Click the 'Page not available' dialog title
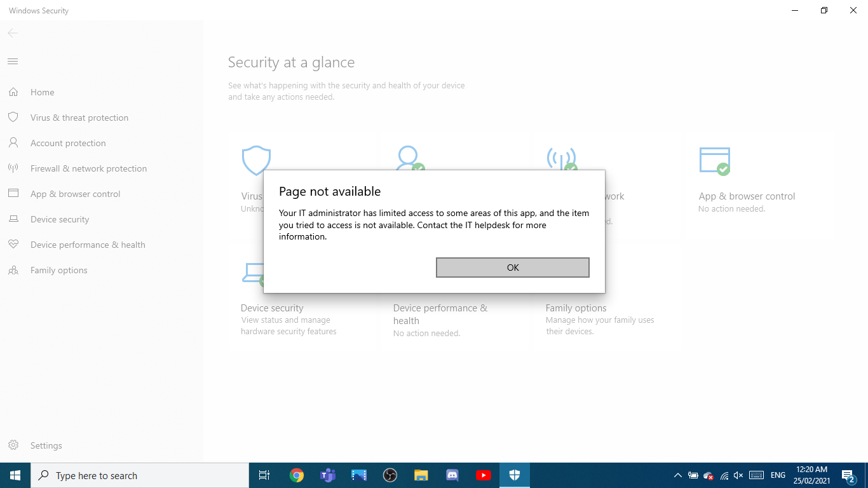This screenshot has width=868, height=488. tap(330, 191)
